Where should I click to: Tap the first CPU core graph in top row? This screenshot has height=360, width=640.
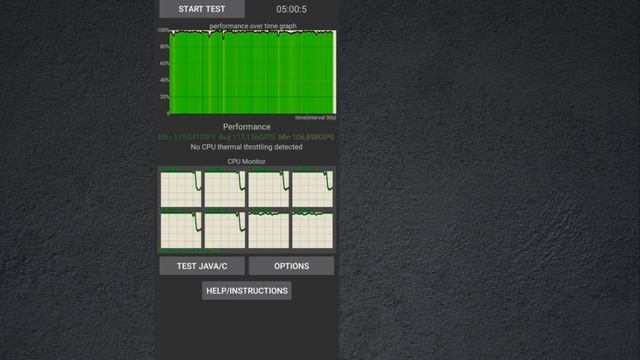(x=181, y=189)
